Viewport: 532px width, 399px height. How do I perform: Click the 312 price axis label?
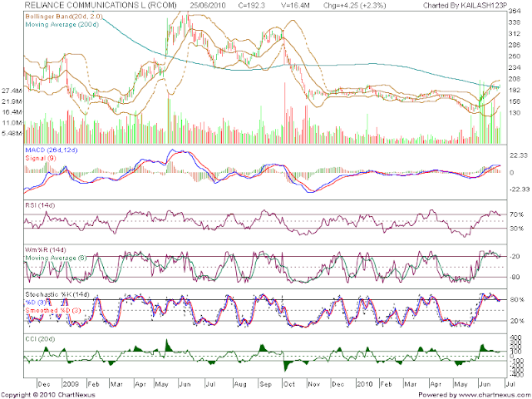point(515,33)
